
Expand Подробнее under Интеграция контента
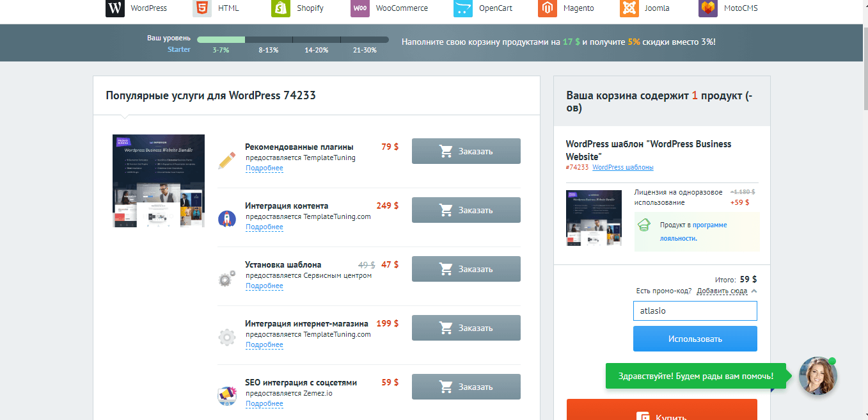coord(264,227)
